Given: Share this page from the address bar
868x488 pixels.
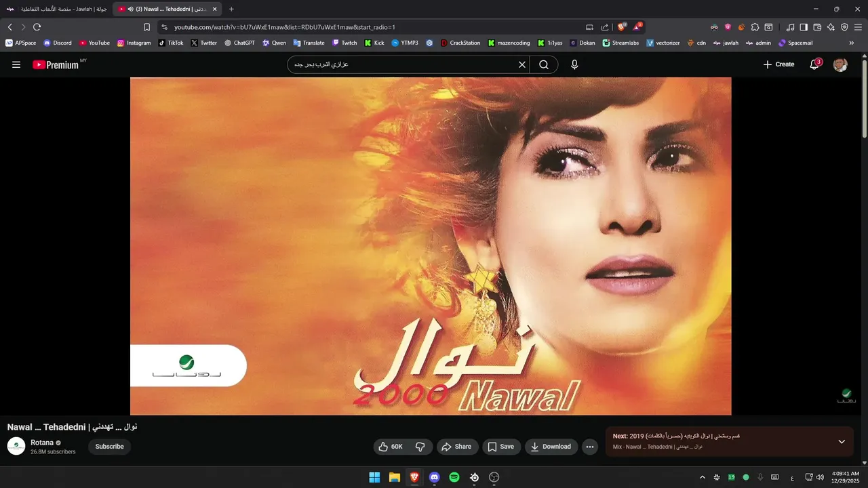Looking at the screenshot, I should [x=605, y=27].
